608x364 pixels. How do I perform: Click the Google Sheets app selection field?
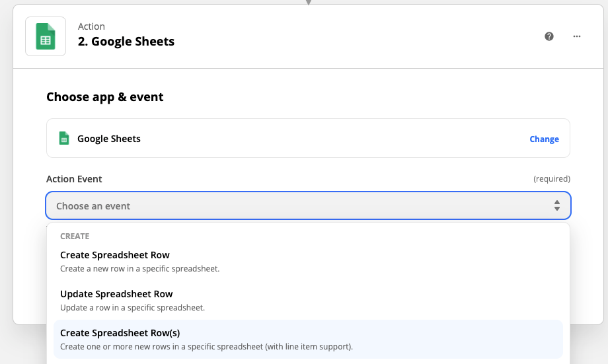[x=308, y=138]
